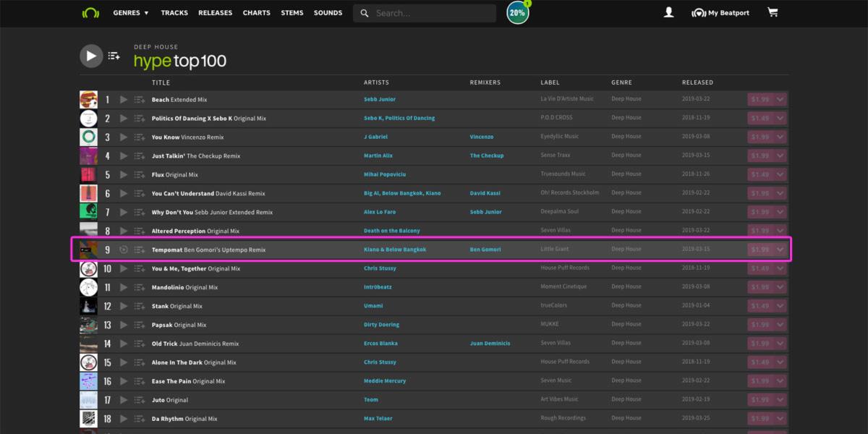Viewport: 868px width, 434px height.
Task: Open the shopping cart icon
Action: [x=773, y=12]
